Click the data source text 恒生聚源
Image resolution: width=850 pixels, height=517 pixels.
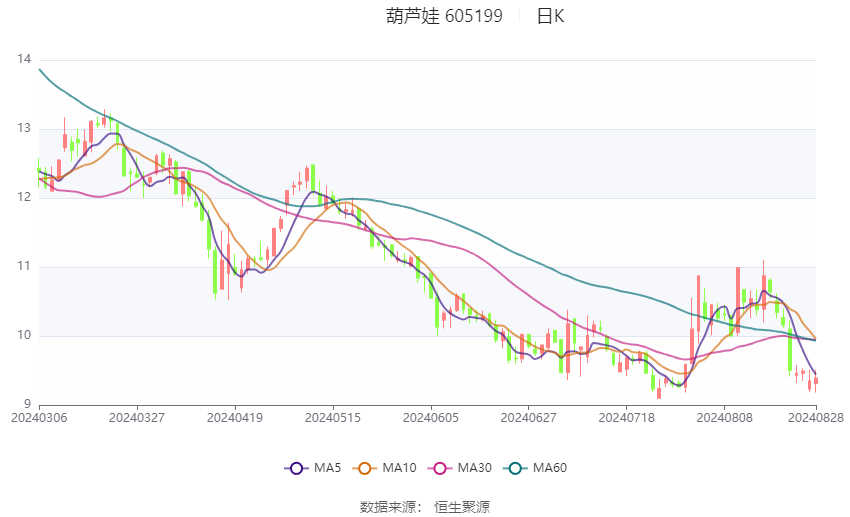click(462, 507)
